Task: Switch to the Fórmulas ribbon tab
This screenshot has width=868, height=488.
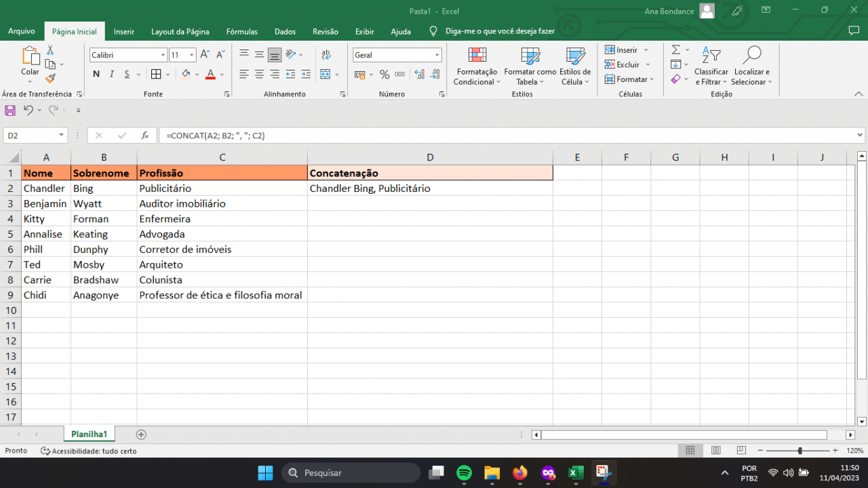Action: point(241,31)
